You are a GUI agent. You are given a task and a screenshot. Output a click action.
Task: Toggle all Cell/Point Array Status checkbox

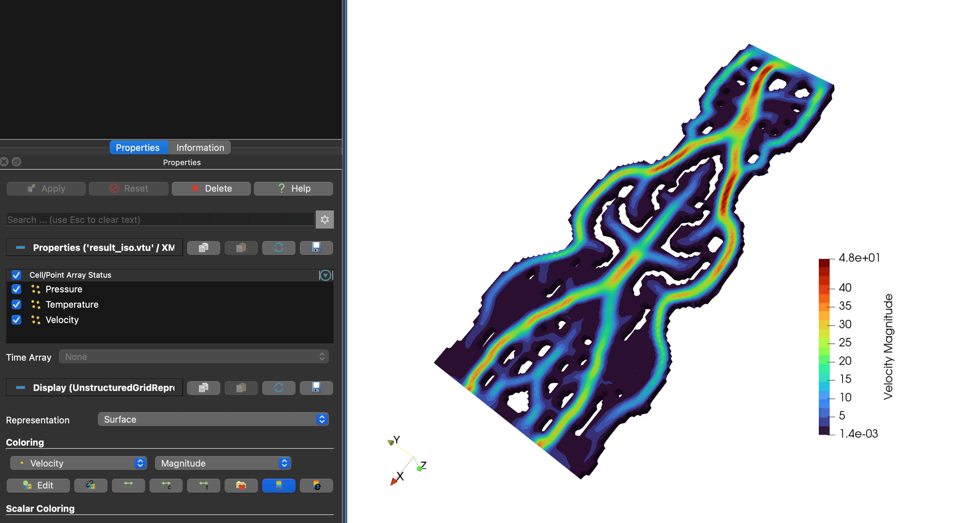coord(16,275)
